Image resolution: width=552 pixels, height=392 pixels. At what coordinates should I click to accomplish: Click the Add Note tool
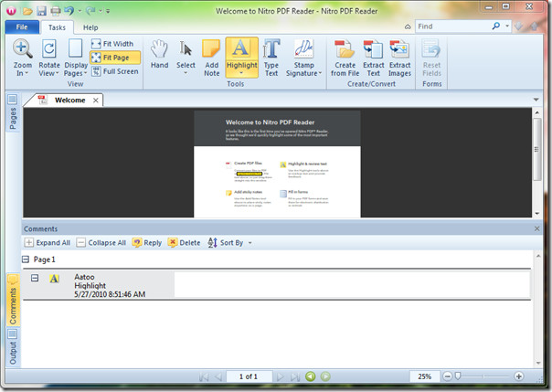[x=212, y=58]
